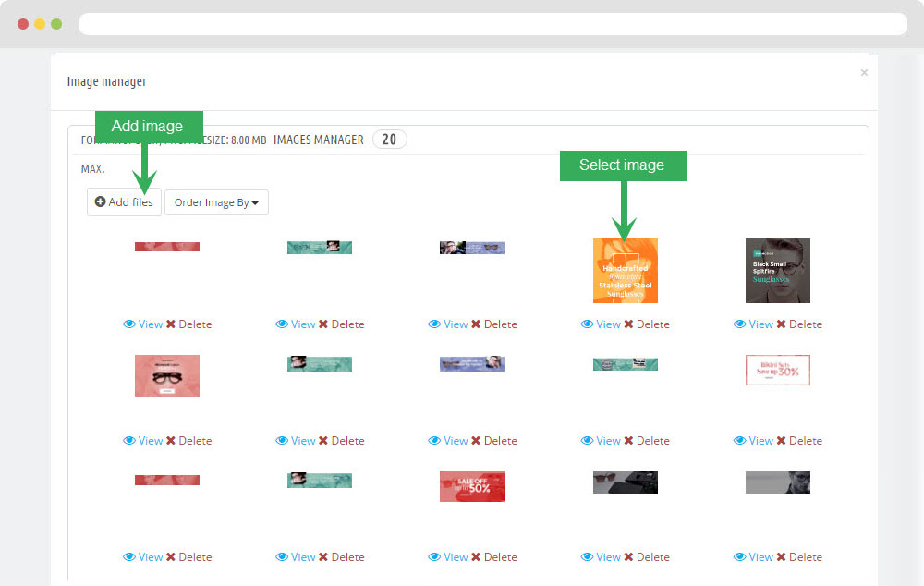The width and height of the screenshot is (924, 586).
Task: Select the Black Small Spitfire Sunglasses thumbnail
Action: pos(777,271)
